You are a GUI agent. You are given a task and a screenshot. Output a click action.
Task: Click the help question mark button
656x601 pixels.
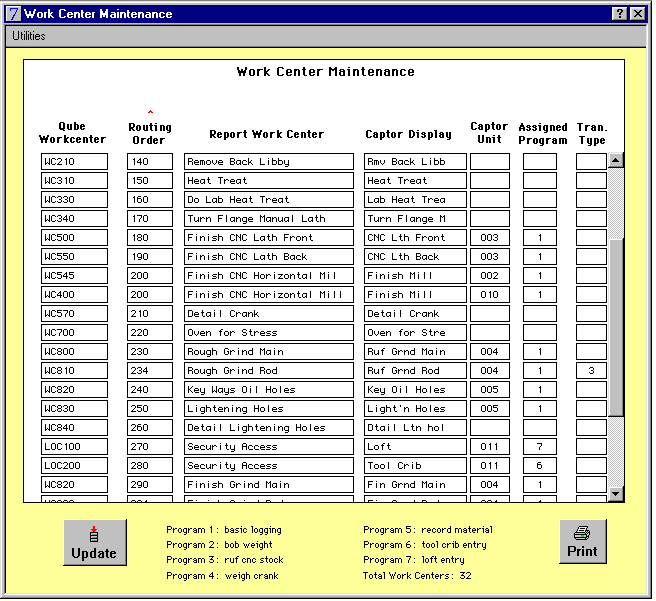(x=619, y=14)
